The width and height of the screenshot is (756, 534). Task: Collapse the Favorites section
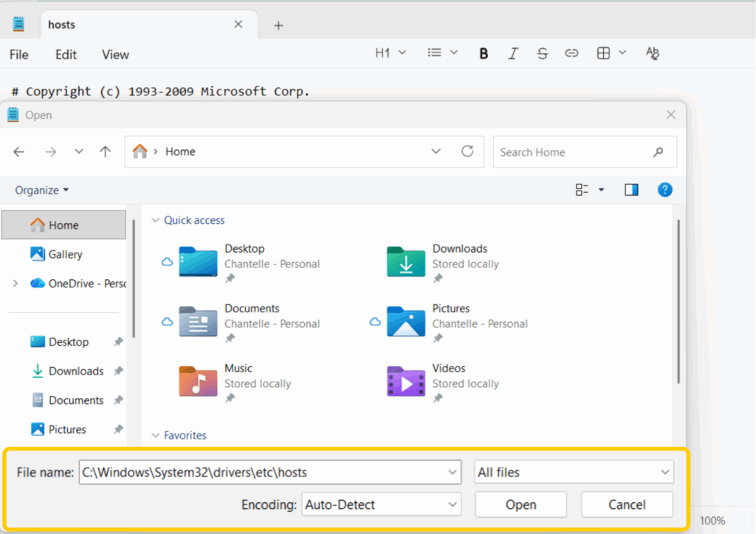pos(155,435)
